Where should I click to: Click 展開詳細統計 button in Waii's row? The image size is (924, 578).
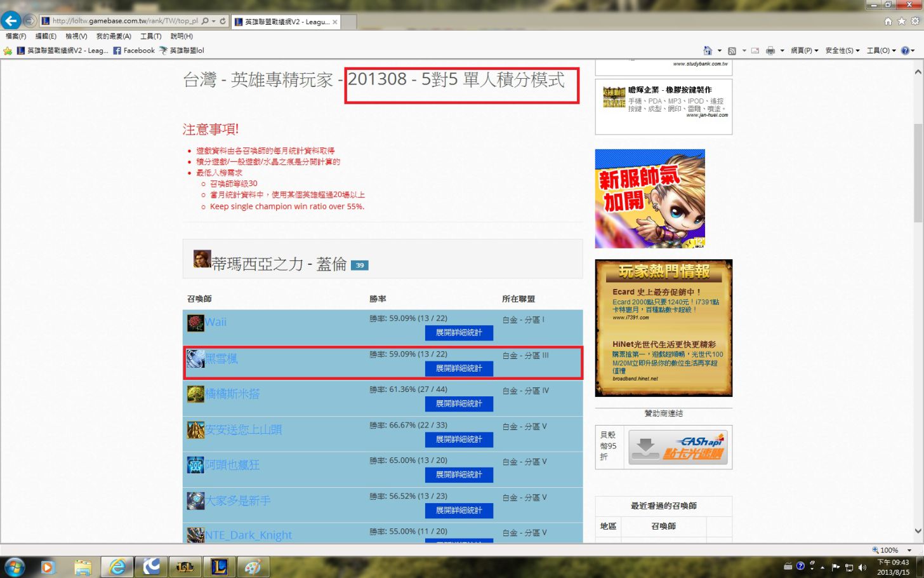(459, 333)
